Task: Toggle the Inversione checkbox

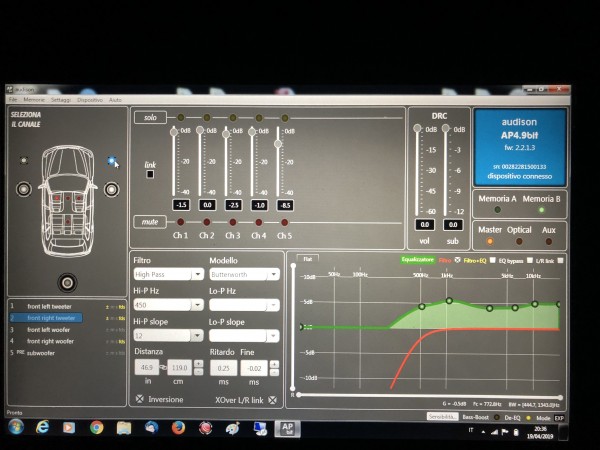Action: click(140, 399)
